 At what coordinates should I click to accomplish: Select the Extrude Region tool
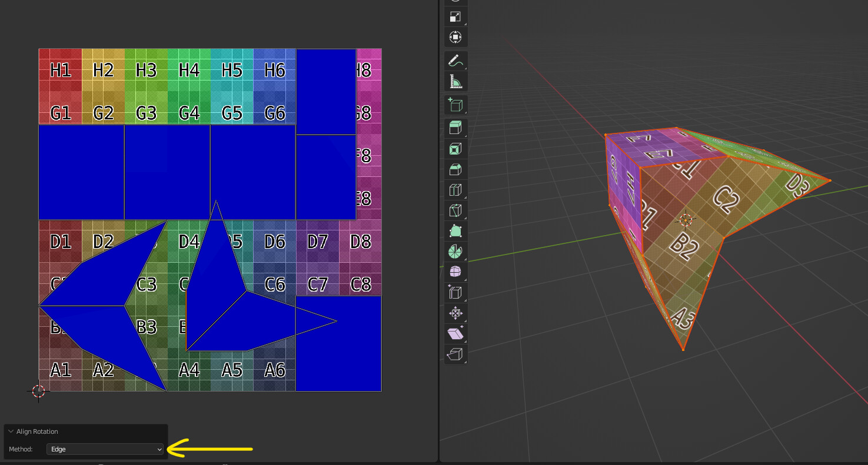click(455, 128)
